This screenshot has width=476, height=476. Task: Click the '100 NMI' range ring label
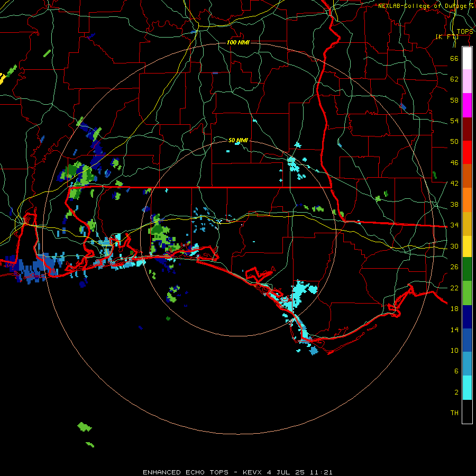(238, 42)
